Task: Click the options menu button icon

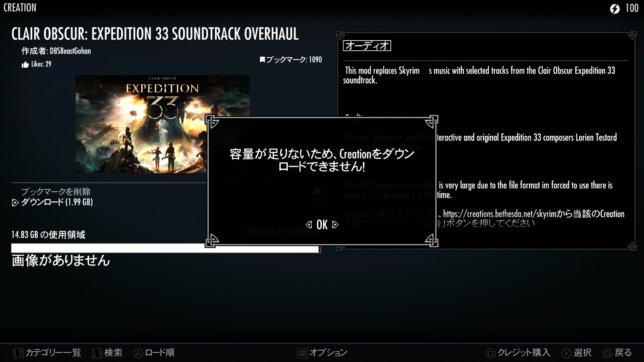Action: [x=302, y=353]
